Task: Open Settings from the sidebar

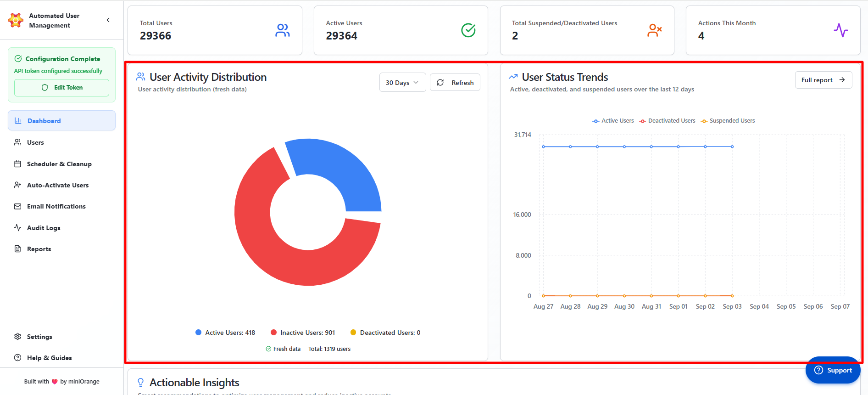Action: 61,337
